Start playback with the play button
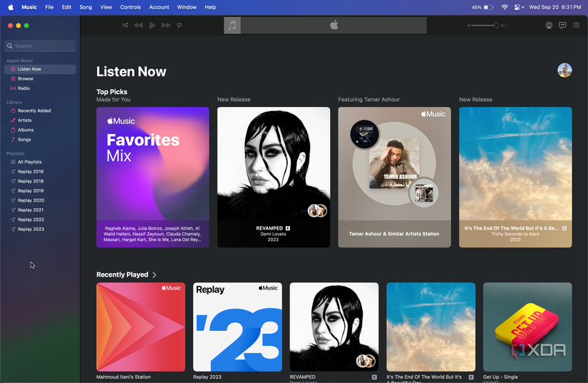Viewport: 588px width, 383px height. click(153, 25)
